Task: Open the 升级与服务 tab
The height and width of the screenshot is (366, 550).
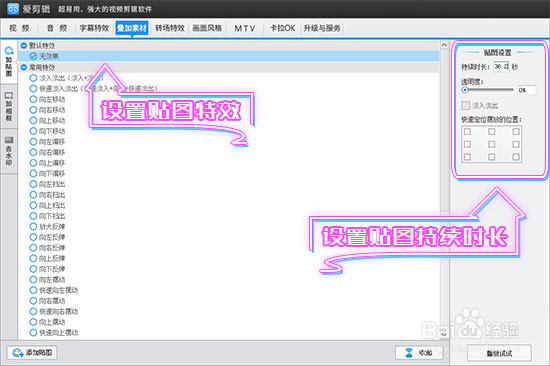Action: 322,28
